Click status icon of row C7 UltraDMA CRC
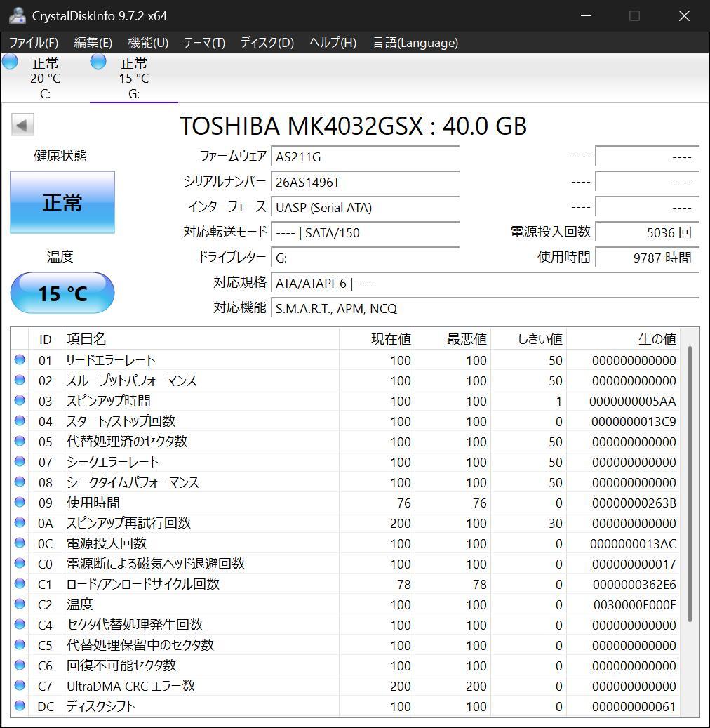 pos(20,686)
